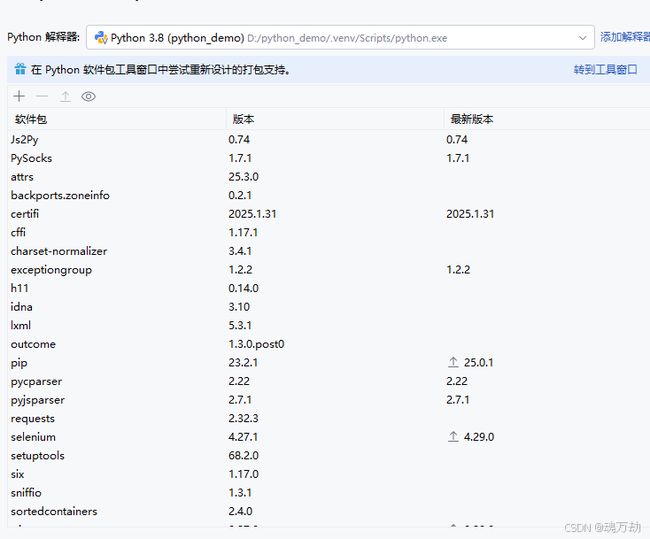The image size is (650, 539).
Task: Toggle the eye icon for early releases
Action: coord(88,96)
